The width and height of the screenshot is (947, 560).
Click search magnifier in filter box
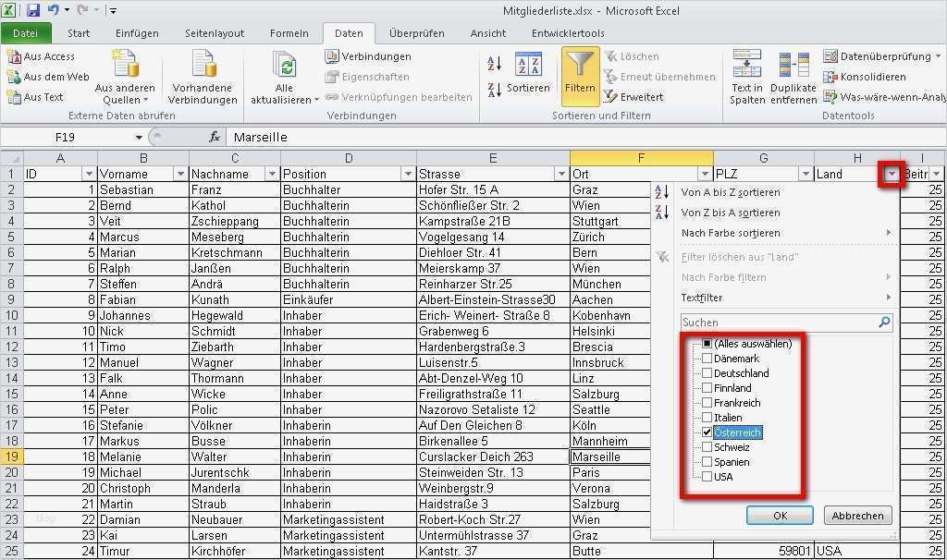click(x=884, y=323)
